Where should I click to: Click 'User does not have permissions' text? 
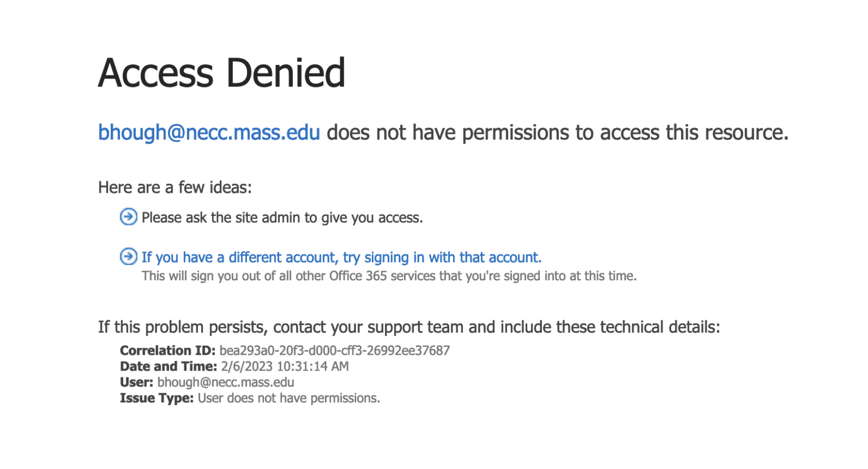[x=289, y=398]
